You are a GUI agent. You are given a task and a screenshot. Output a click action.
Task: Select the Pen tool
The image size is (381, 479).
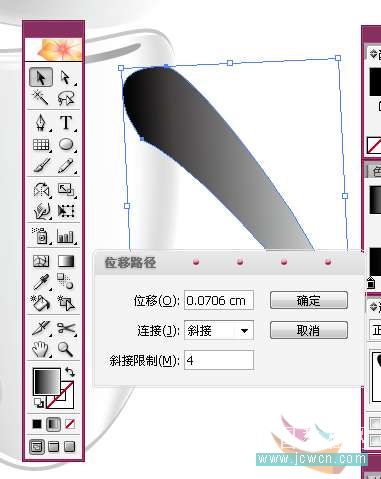tap(41, 122)
